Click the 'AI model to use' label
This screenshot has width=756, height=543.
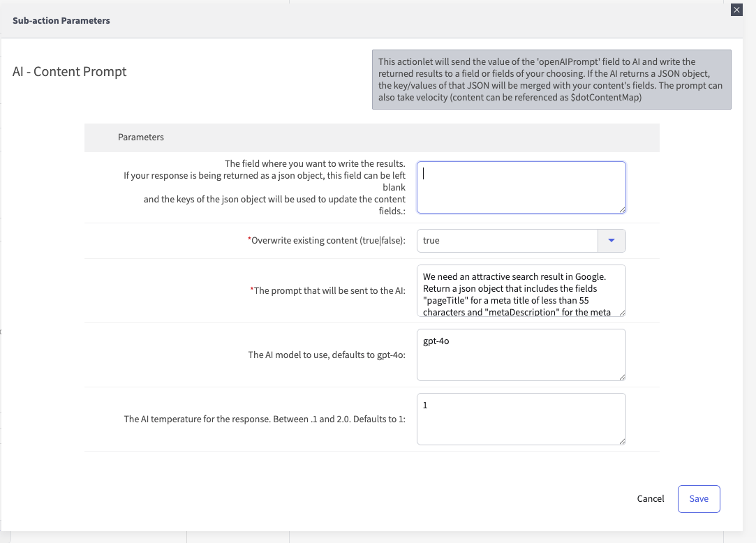click(x=327, y=355)
